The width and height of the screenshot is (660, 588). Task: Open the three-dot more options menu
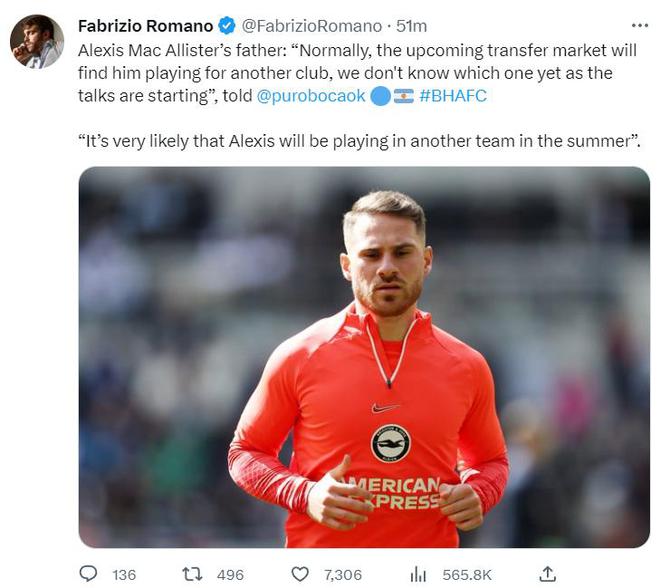point(640,26)
